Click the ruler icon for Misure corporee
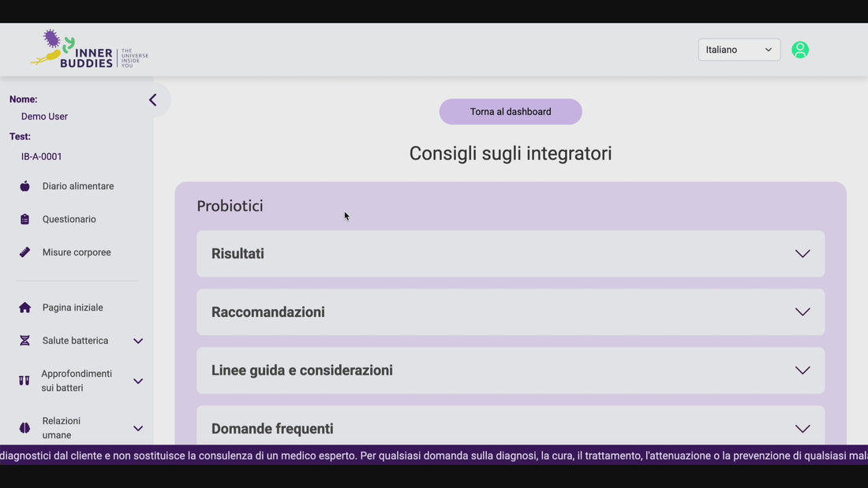Image resolution: width=868 pixels, height=488 pixels. tap(25, 252)
